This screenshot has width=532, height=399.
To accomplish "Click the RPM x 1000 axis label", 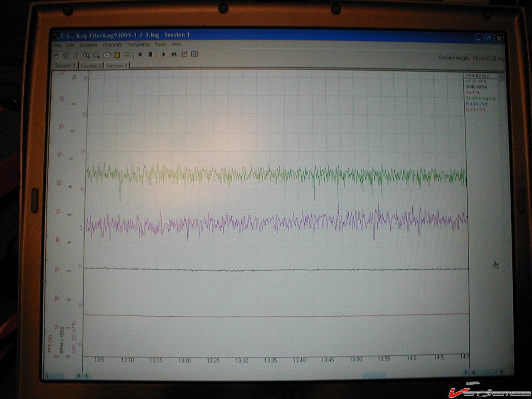I will [x=62, y=339].
